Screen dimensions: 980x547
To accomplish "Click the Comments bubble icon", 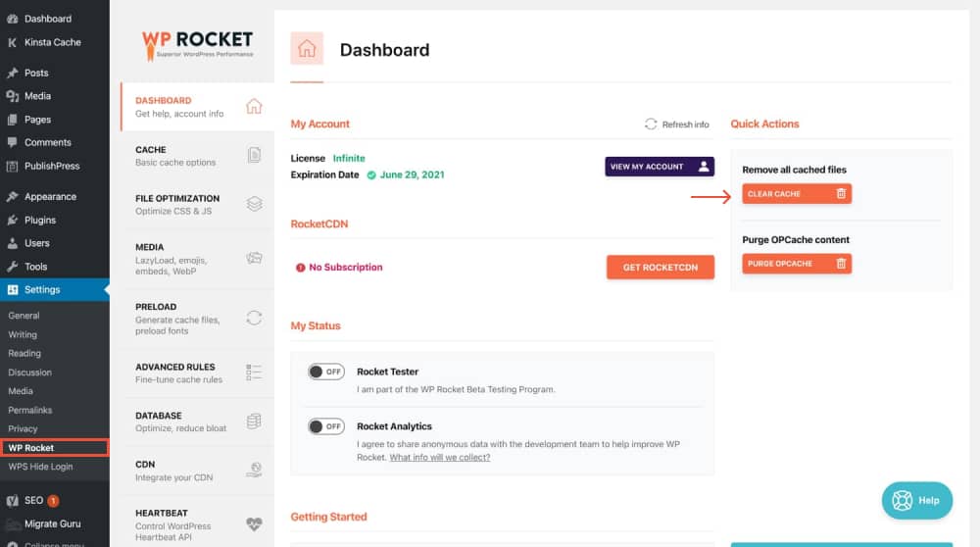I will coord(13,142).
